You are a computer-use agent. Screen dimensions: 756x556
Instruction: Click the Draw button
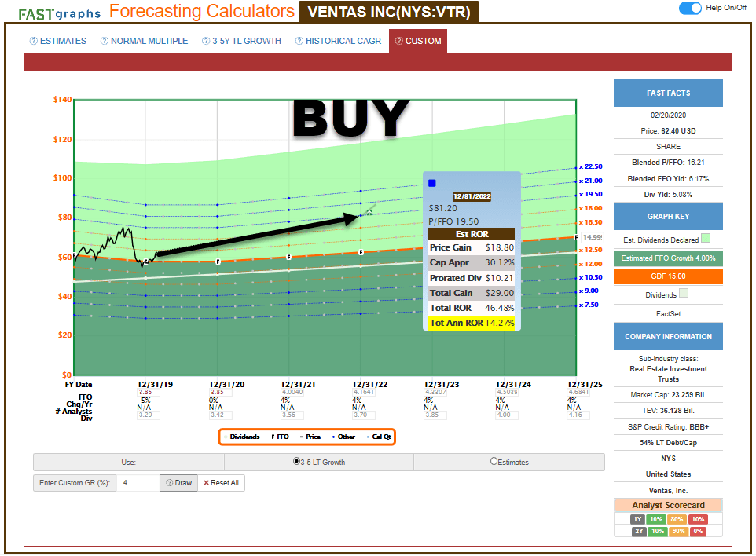pos(179,483)
